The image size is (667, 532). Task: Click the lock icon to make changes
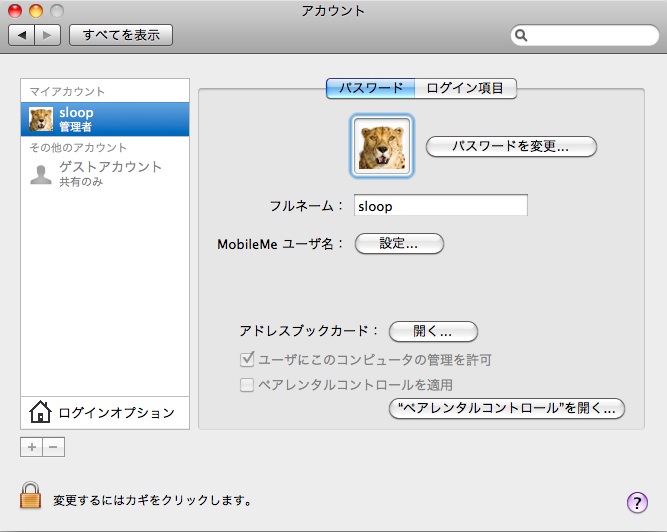(x=30, y=495)
